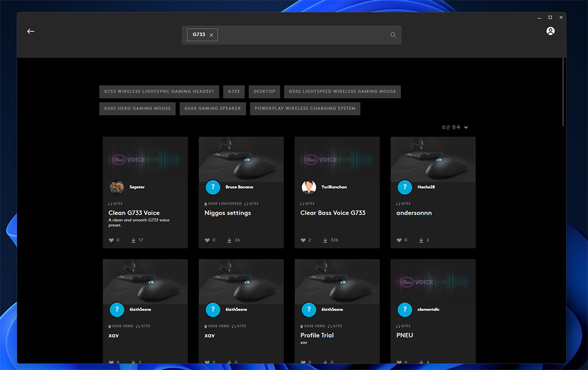Screen dimensions: 588x370
Task: Like the Clean G733 Voice preset
Action: (111, 240)
